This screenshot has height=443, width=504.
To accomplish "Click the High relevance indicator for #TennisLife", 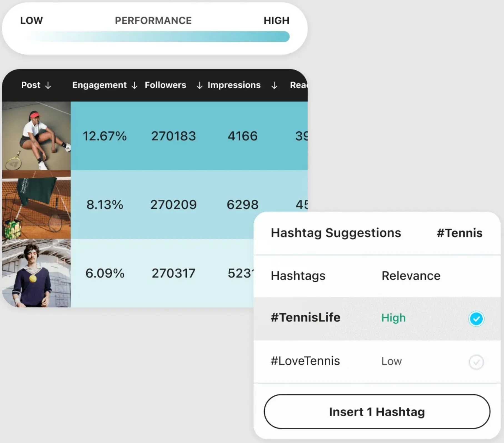I will coord(393,318).
